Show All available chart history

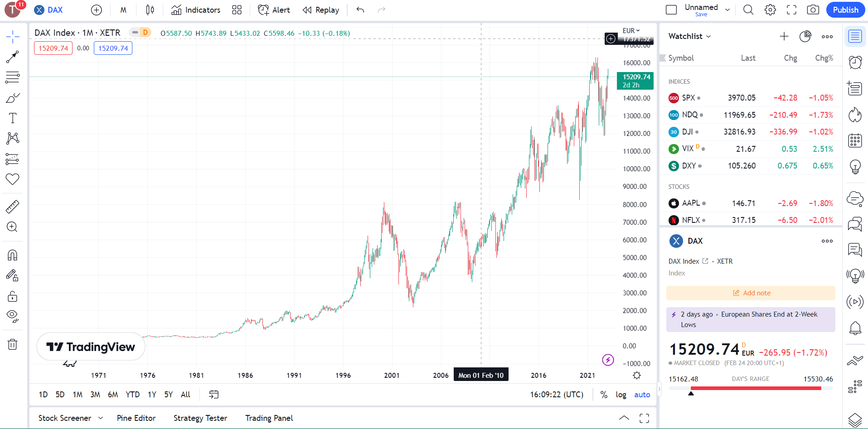pyautogui.click(x=185, y=395)
